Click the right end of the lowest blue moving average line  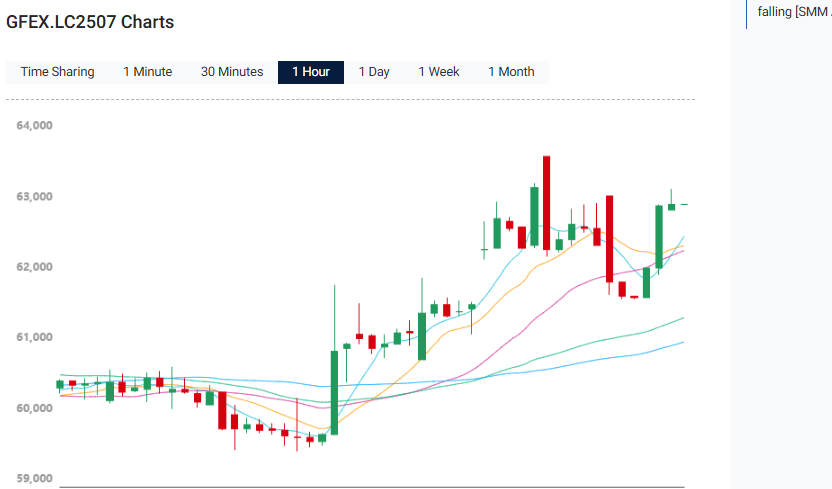682,342
